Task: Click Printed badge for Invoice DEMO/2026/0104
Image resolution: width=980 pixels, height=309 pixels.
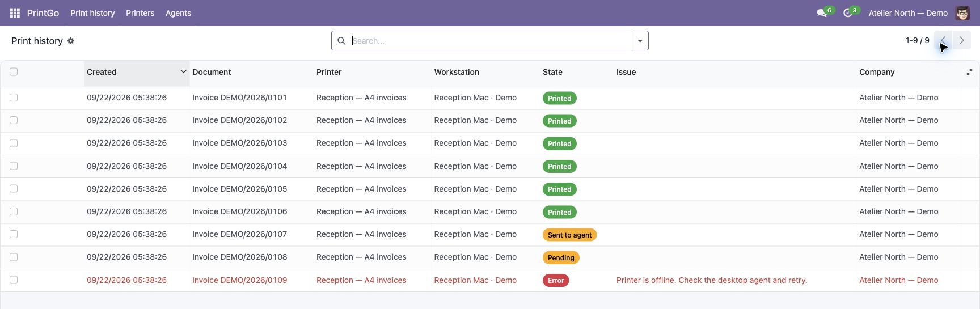Action: pyautogui.click(x=560, y=167)
